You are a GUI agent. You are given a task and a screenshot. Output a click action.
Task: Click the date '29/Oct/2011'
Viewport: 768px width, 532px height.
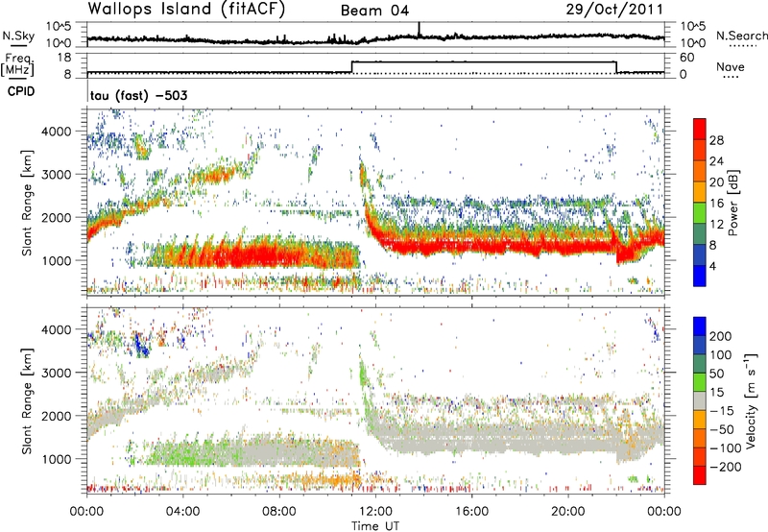point(614,10)
